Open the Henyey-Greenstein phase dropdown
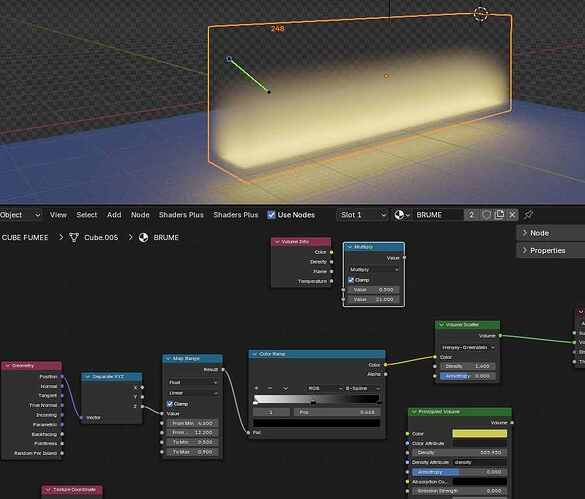Viewport: 585px width, 499px height. (x=467, y=347)
